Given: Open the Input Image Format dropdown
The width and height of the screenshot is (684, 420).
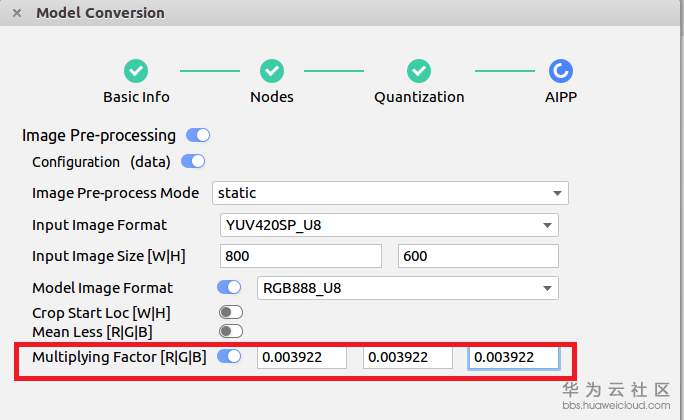Looking at the screenshot, I should [388, 225].
